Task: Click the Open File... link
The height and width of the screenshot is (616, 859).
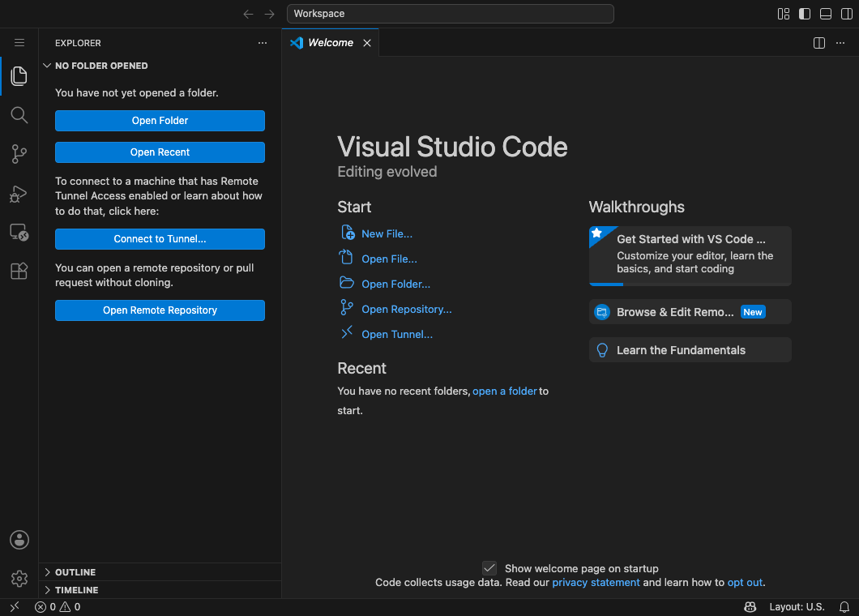Action: (x=389, y=259)
